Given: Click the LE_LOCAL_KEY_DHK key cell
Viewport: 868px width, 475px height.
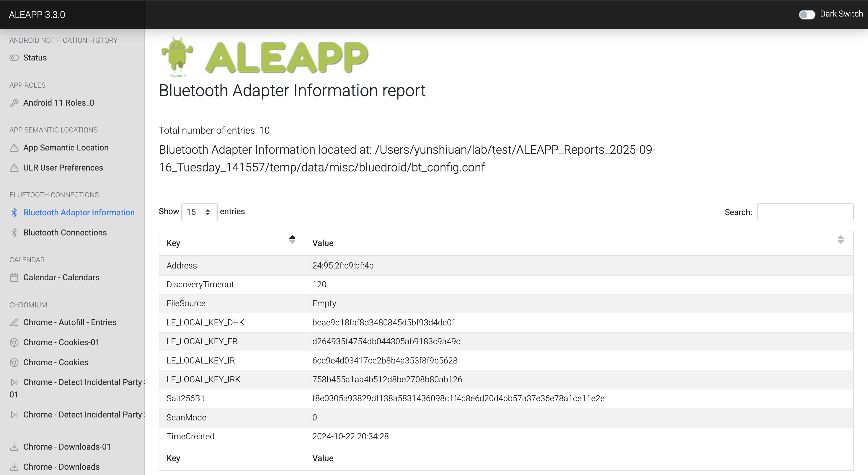Looking at the screenshot, I should 232,322.
